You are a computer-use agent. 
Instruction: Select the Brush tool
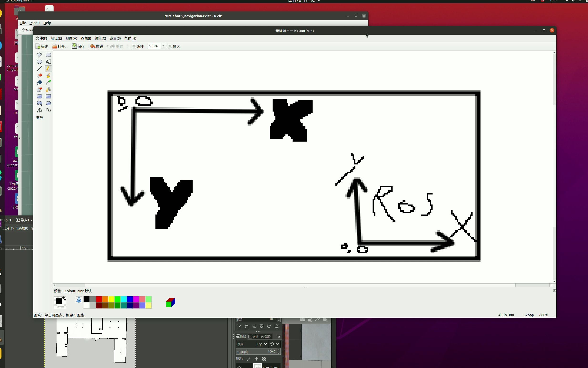tap(48, 76)
